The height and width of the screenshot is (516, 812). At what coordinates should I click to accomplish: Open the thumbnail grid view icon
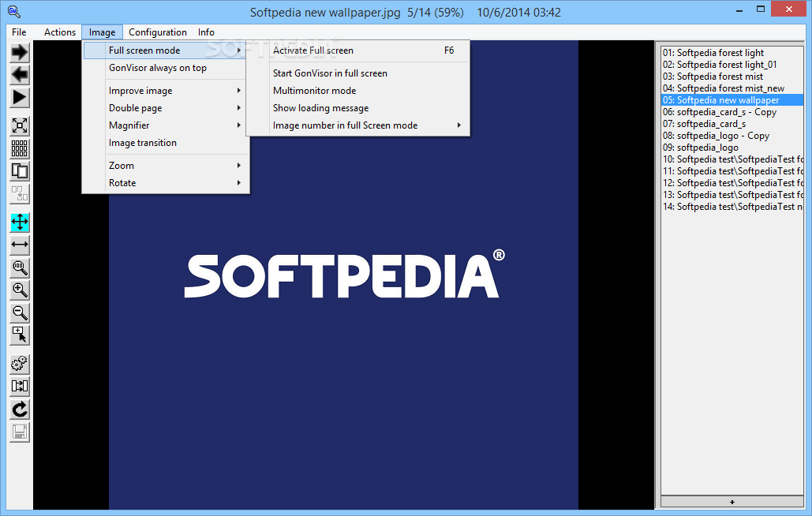pyautogui.click(x=20, y=148)
